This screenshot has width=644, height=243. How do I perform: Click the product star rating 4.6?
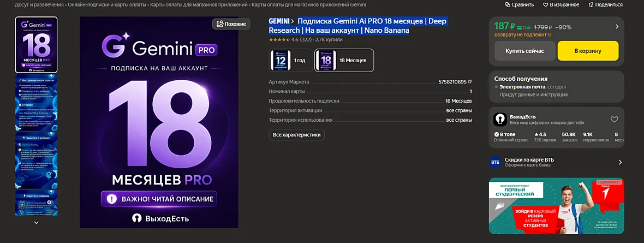click(283, 40)
